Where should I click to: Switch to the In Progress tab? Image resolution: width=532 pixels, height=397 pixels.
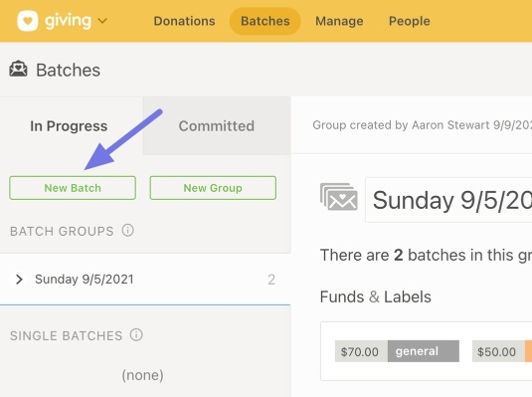click(69, 126)
